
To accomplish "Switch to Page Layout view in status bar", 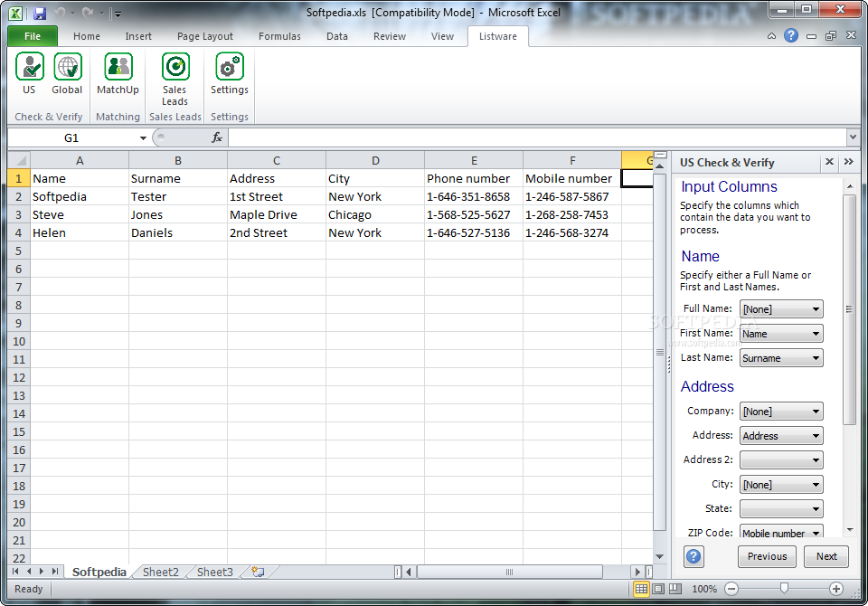I will point(658,589).
